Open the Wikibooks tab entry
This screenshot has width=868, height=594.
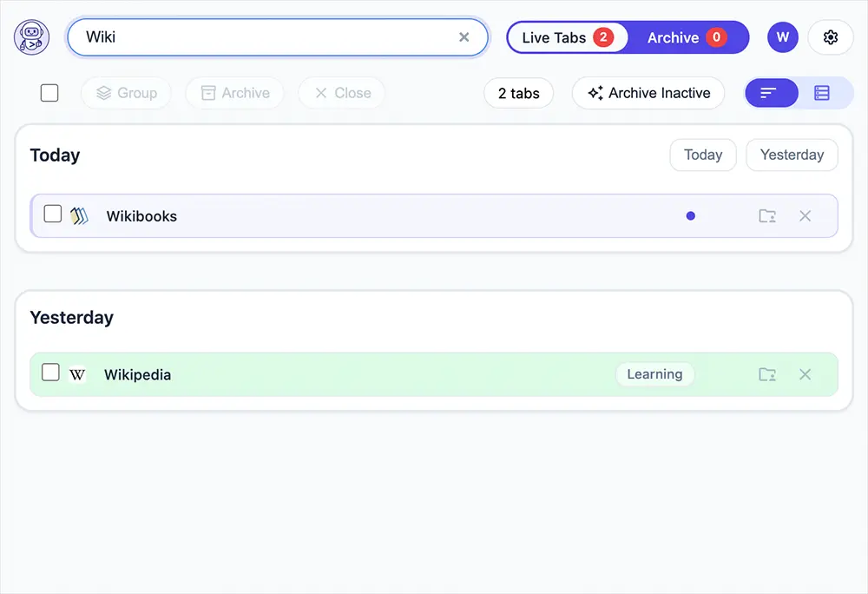click(434, 216)
